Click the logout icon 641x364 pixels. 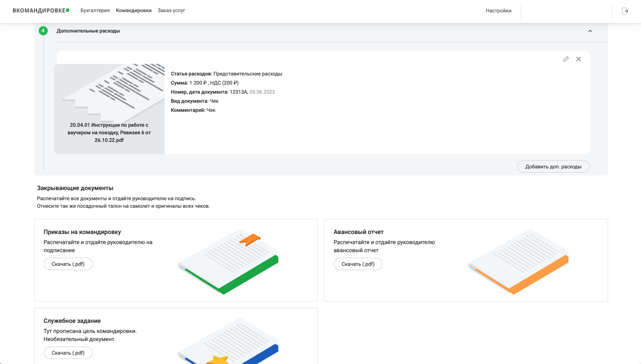[x=625, y=11]
